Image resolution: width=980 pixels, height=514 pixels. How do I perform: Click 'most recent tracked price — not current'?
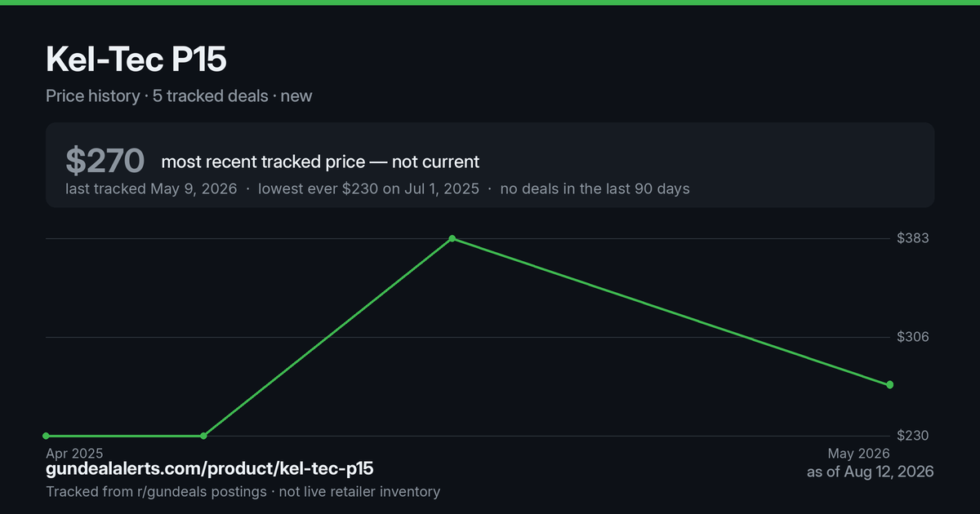click(x=320, y=162)
